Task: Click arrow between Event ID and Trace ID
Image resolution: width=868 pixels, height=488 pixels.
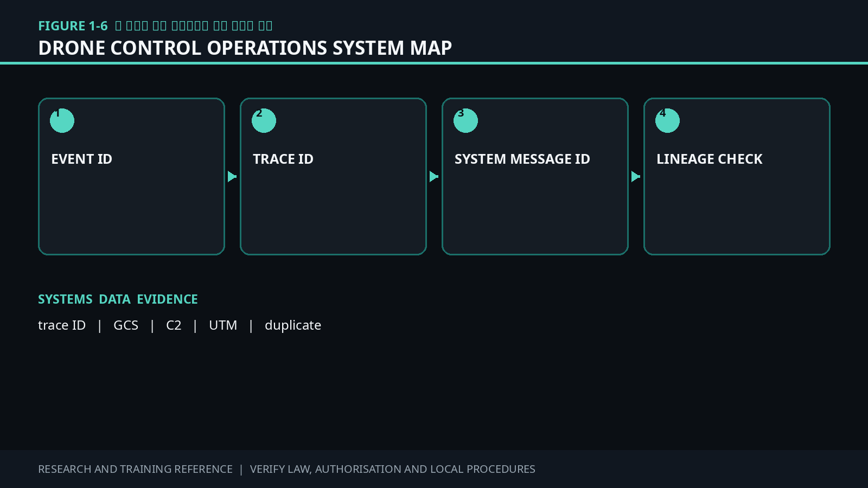Action: point(232,176)
